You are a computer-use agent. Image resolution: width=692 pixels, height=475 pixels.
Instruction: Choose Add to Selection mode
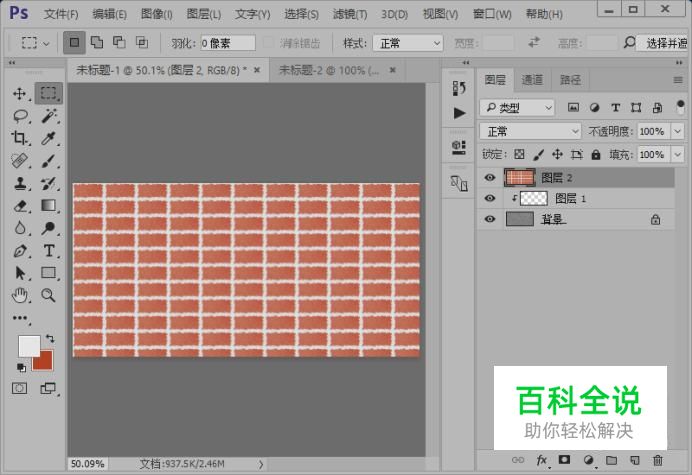tap(97, 42)
